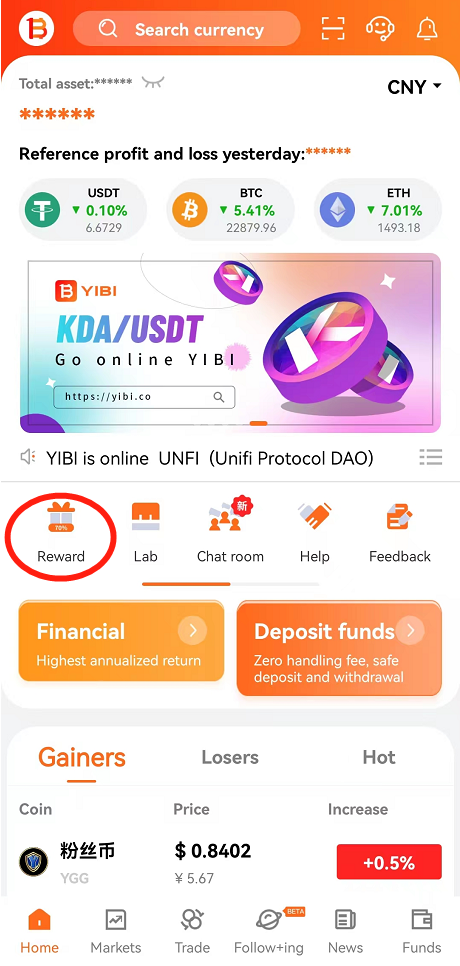Image resolution: width=460 pixels, height=966 pixels.
Task: Expand the CNY currency dropdown
Action: pos(414,87)
